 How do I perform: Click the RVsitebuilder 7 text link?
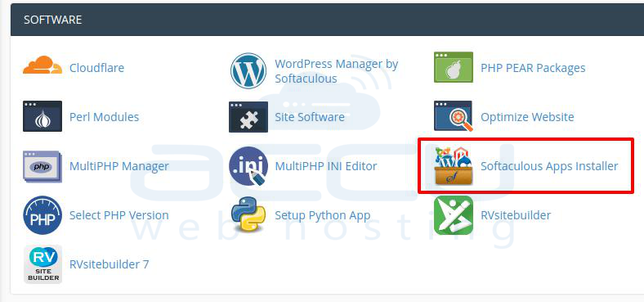tap(110, 264)
